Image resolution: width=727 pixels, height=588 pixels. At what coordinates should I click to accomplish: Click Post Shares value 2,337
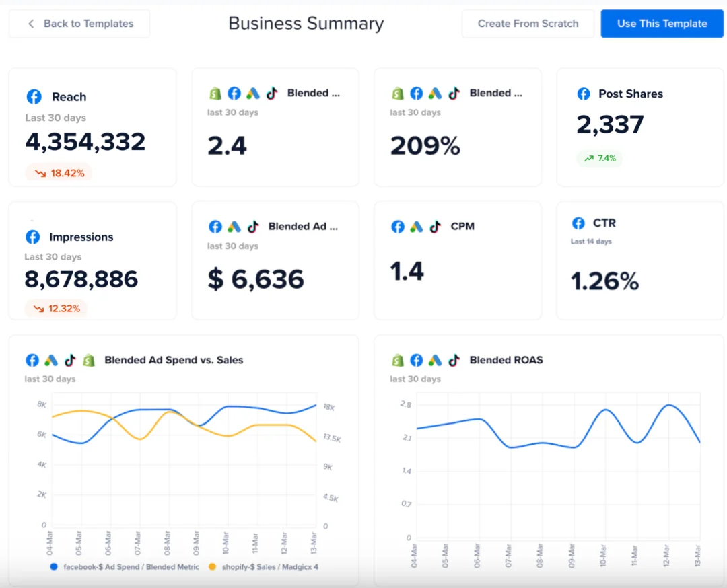pos(610,124)
